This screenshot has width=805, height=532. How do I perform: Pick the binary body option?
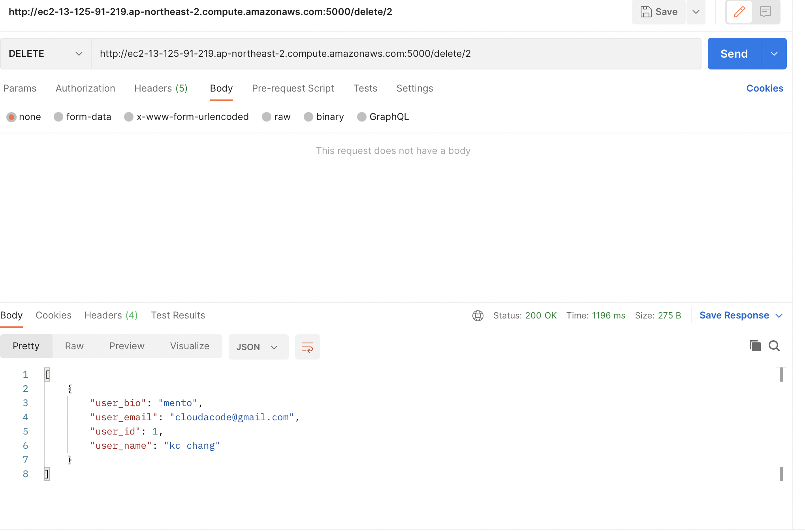click(309, 117)
